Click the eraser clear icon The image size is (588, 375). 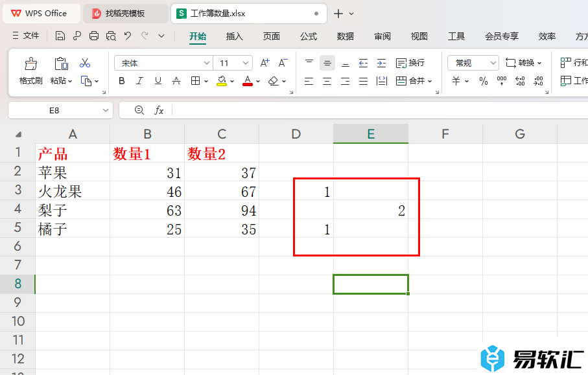274,81
